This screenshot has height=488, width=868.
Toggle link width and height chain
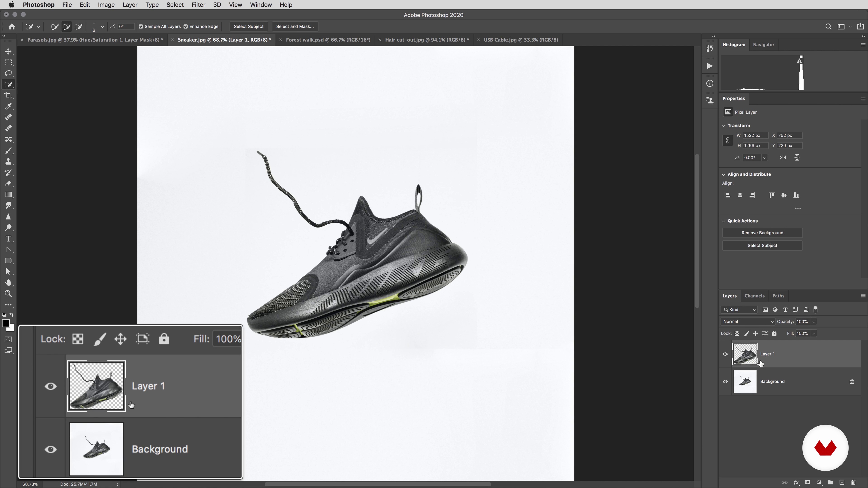(x=728, y=141)
